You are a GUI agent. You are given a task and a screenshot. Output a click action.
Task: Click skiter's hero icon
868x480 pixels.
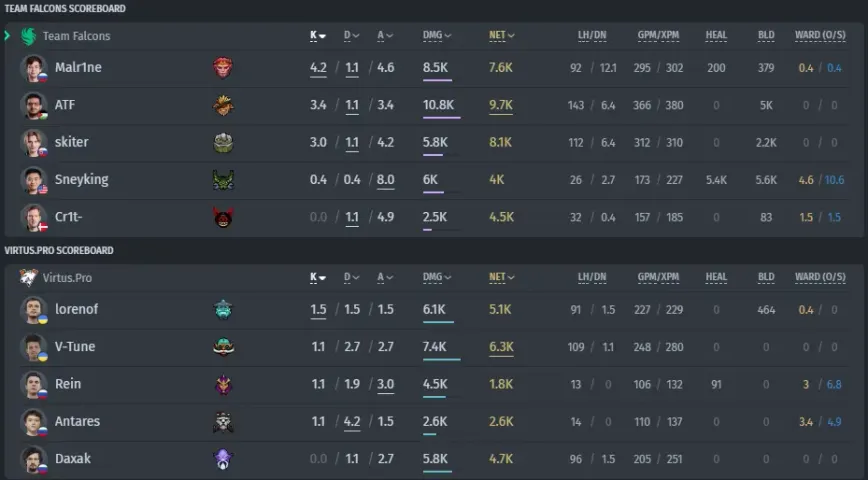(x=223, y=142)
